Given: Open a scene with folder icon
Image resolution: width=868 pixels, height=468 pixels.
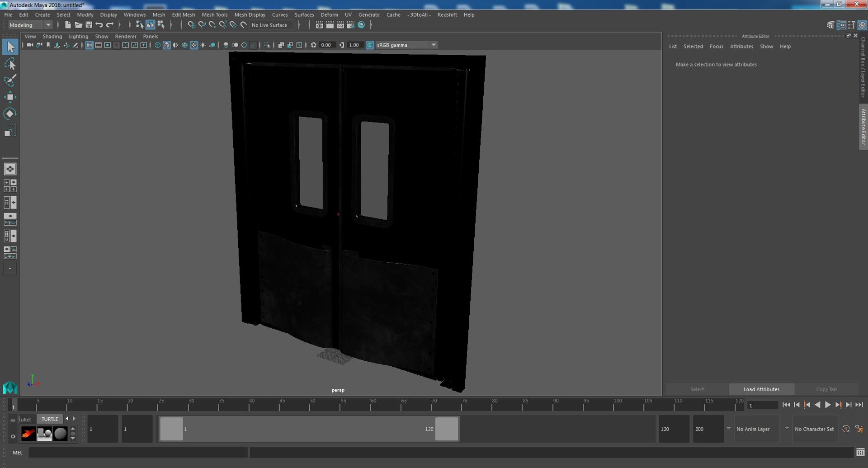Looking at the screenshot, I should (x=78, y=25).
